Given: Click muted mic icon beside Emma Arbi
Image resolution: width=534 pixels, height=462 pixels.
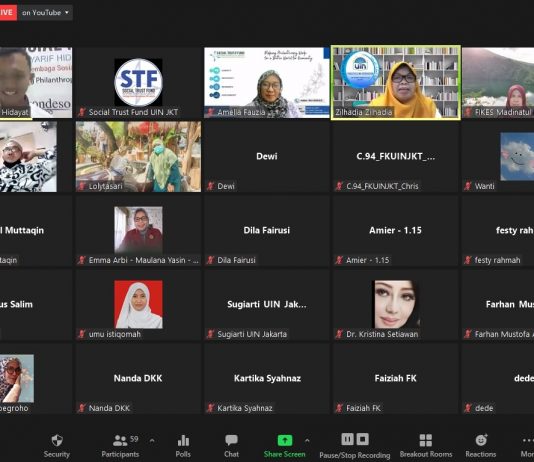Looking at the screenshot, I should 82,260.
